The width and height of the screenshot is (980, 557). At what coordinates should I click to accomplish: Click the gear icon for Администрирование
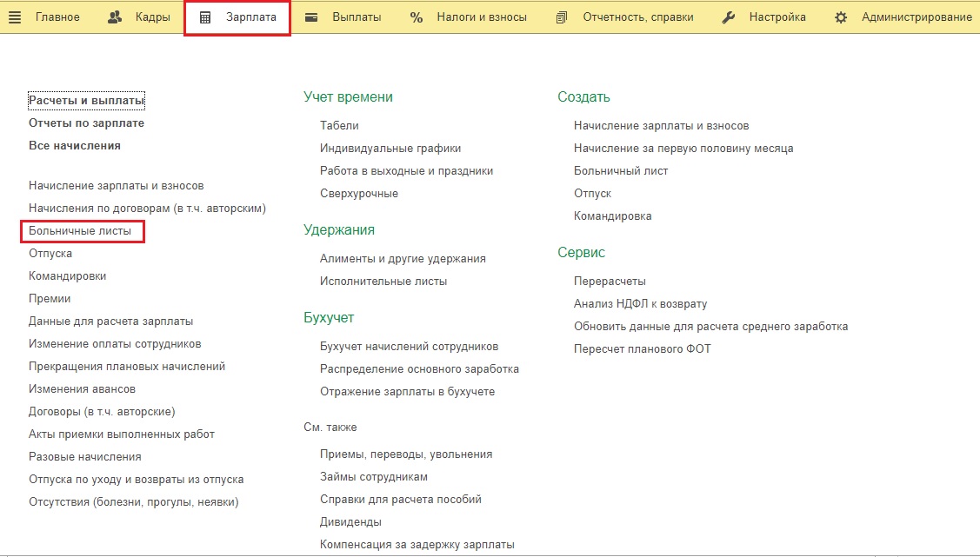pos(841,17)
